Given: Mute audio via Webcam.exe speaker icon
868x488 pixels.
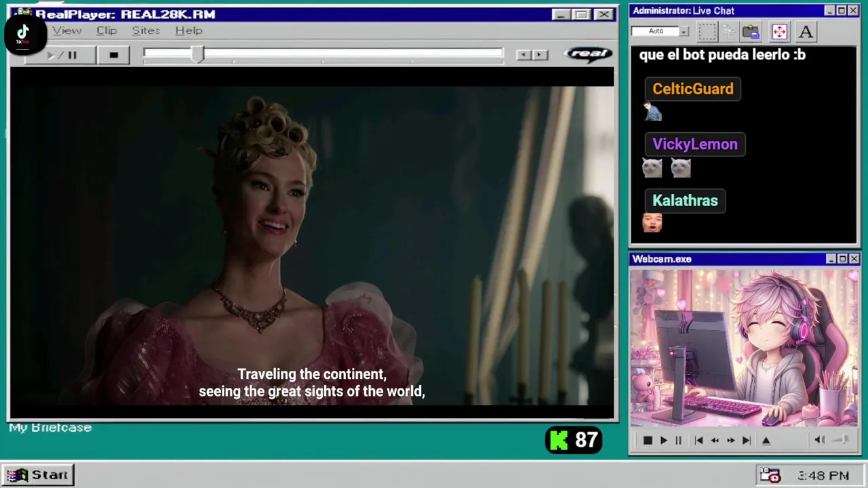Looking at the screenshot, I should point(819,440).
